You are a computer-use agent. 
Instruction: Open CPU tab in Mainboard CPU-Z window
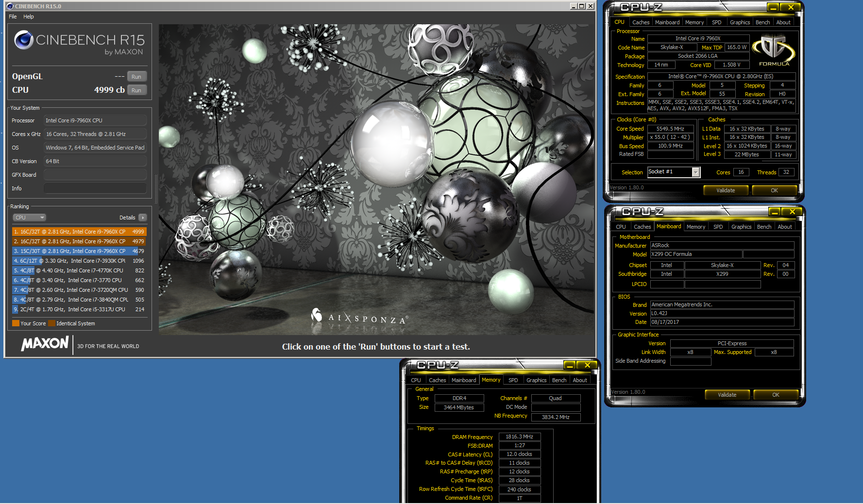click(x=621, y=227)
